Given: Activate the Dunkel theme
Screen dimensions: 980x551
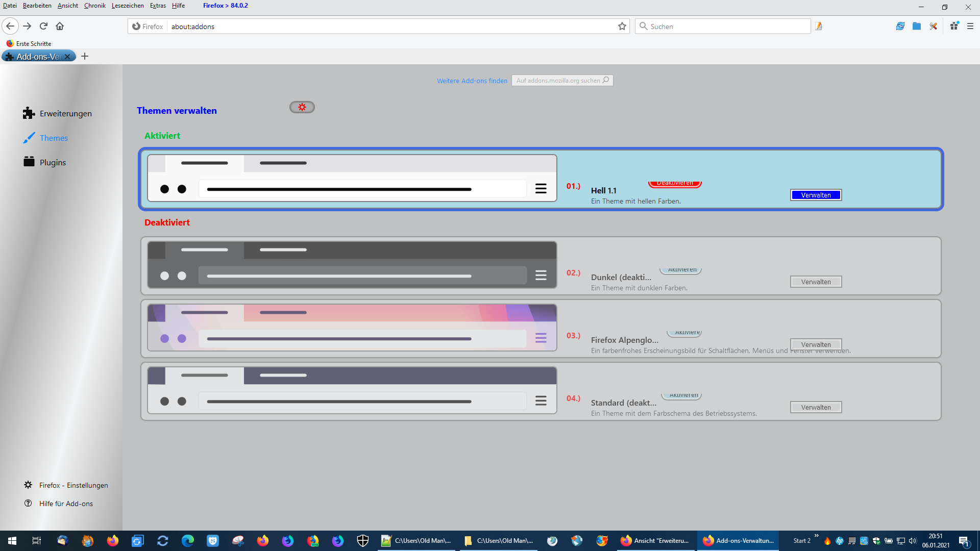Looking at the screenshot, I should tap(681, 270).
